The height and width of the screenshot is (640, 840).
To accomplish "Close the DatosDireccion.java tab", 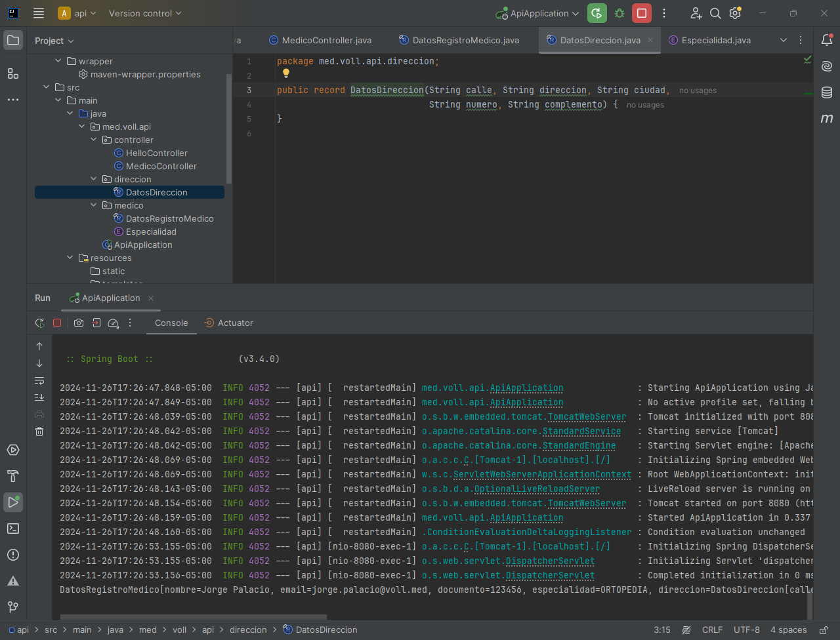I will (x=650, y=40).
